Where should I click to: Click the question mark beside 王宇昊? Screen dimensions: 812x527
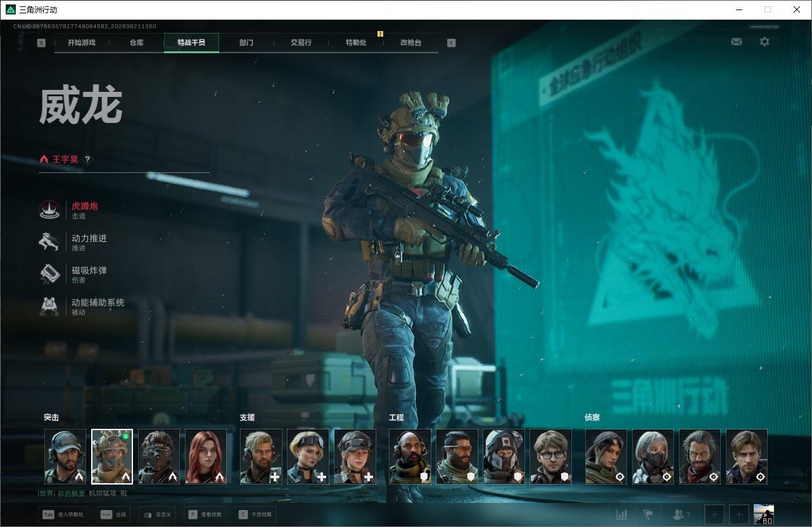pos(88,160)
